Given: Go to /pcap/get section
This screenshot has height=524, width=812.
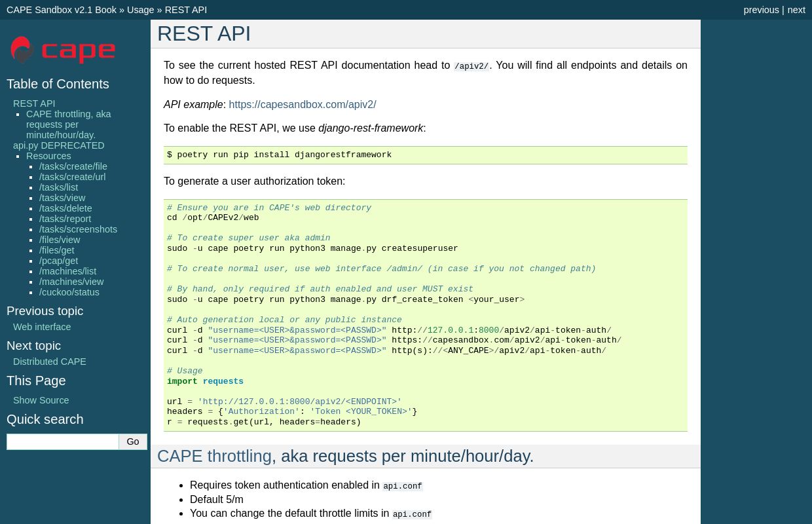Looking at the screenshot, I should [58, 261].
